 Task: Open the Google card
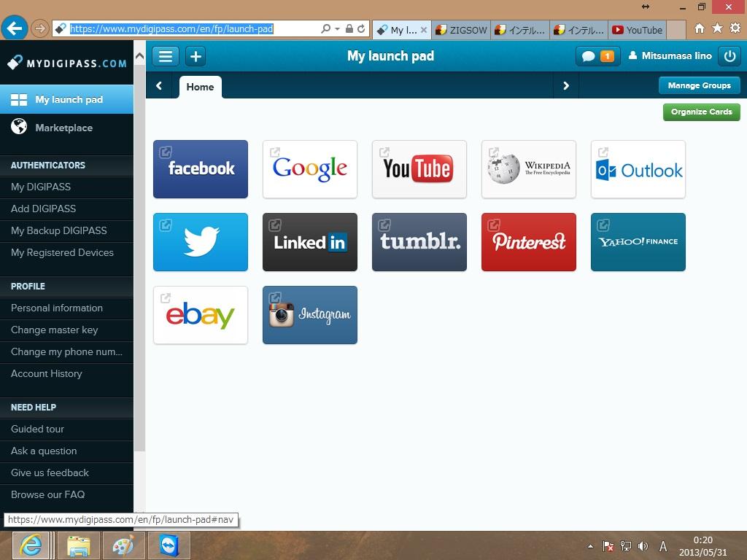(x=309, y=169)
